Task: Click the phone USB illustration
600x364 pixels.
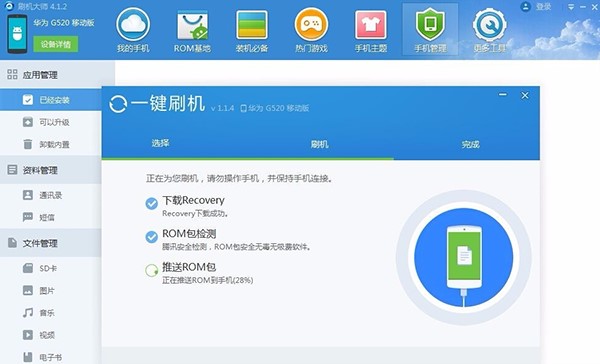Action: coord(464,257)
